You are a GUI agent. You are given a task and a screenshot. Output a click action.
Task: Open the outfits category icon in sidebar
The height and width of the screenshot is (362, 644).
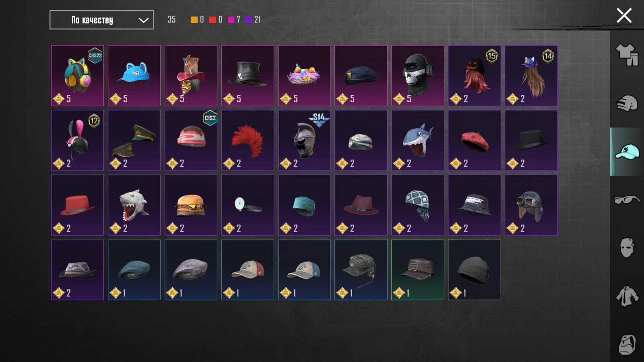627,55
